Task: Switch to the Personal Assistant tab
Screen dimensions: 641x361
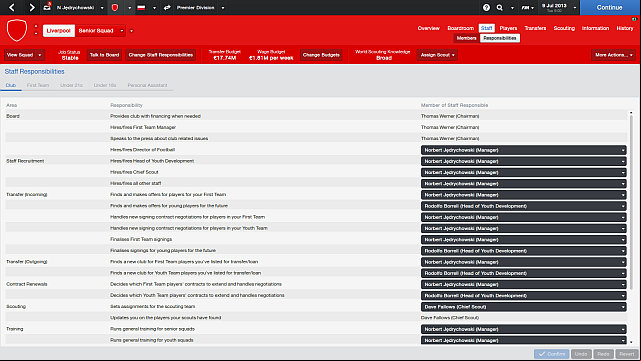Action: tap(147, 85)
